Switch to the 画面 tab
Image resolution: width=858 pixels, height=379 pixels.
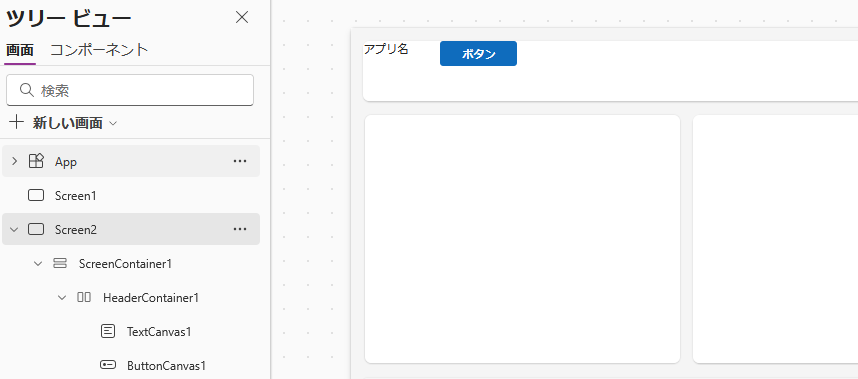pos(20,50)
